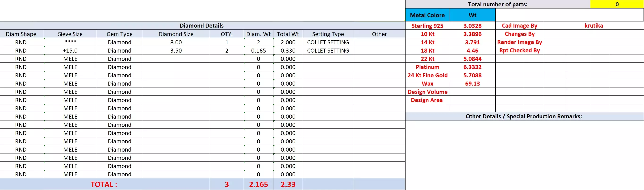Click the 'TOTAL :' label cell
This screenshot has width=644, height=190.
click(105, 184)
